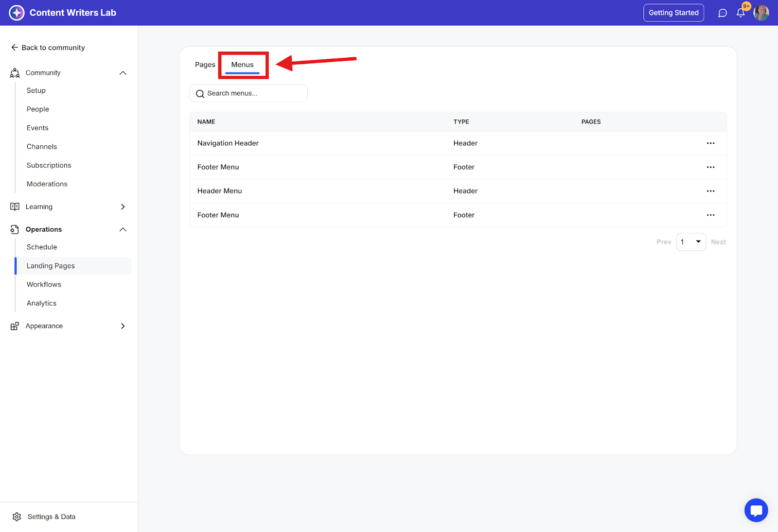Click the NAME column header

point(206,122)
